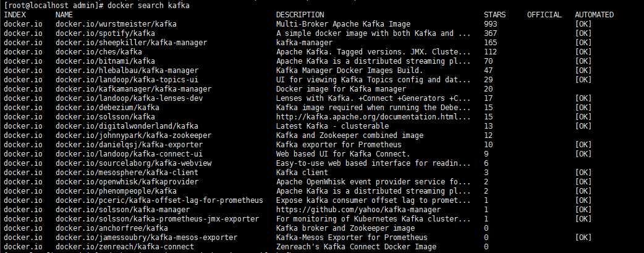Select docker.io/landoop/kafka-topics-ui name
The width and height of the screenshot is (644, 253).
point(127,80)
